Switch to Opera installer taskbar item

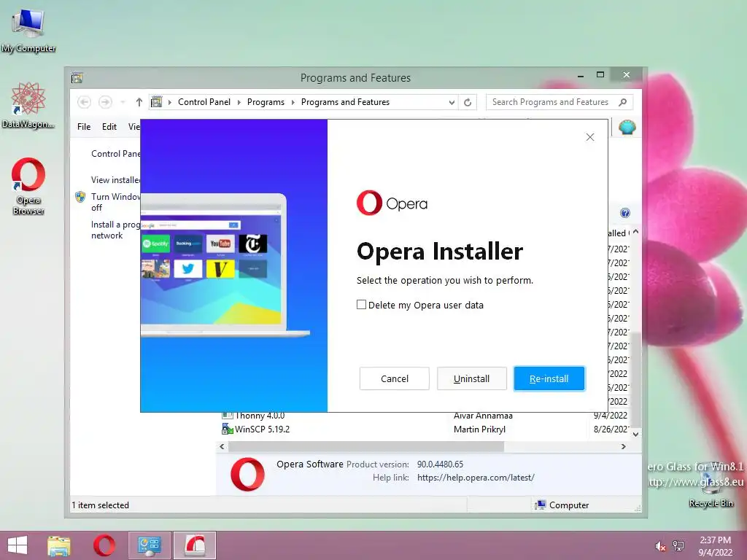click(x=195, y=545)
